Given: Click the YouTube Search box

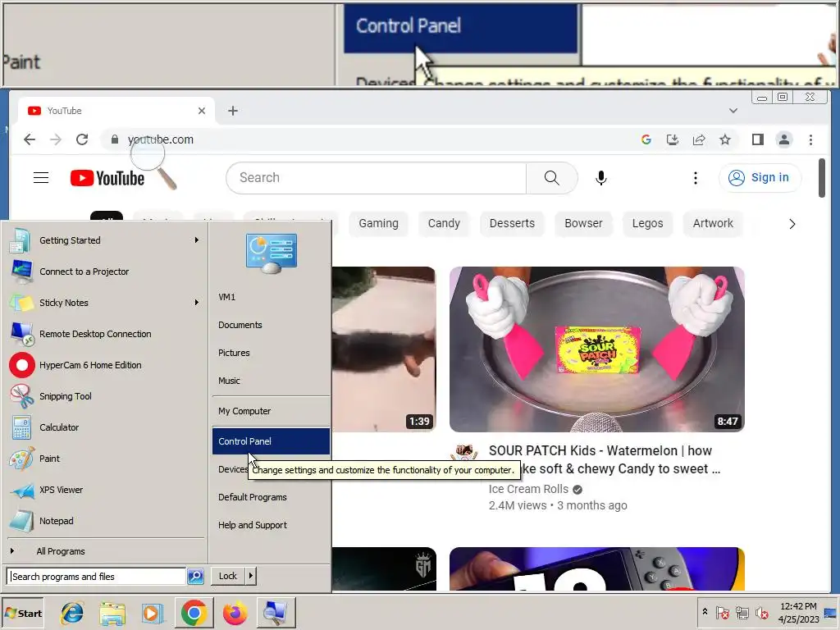Looking at the screenshot, I should [376, 178].
